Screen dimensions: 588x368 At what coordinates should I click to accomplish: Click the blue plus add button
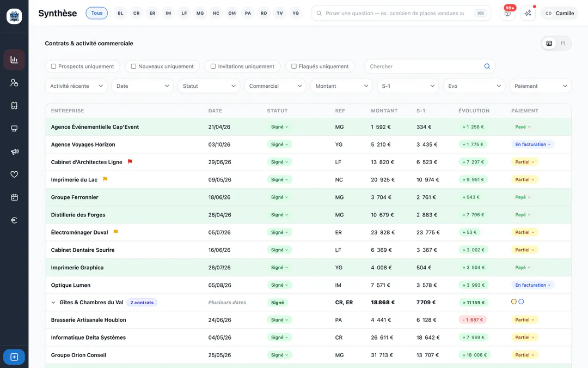[14, 357]
